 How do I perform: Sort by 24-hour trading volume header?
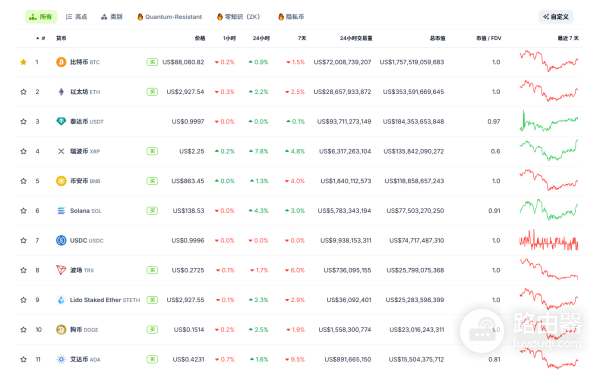pos(356,38)
